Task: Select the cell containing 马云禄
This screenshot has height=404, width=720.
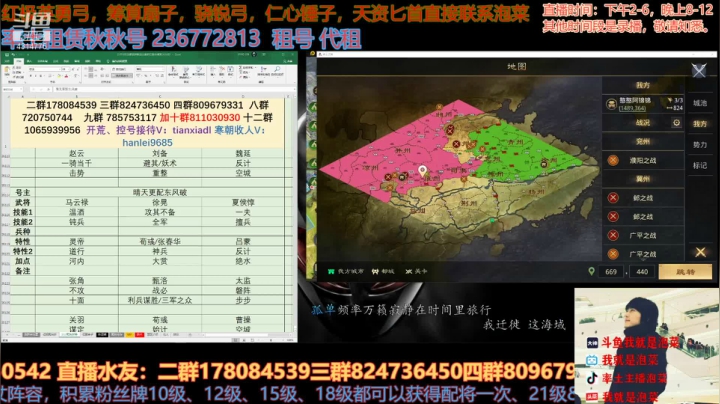Action: coord(77,202)
